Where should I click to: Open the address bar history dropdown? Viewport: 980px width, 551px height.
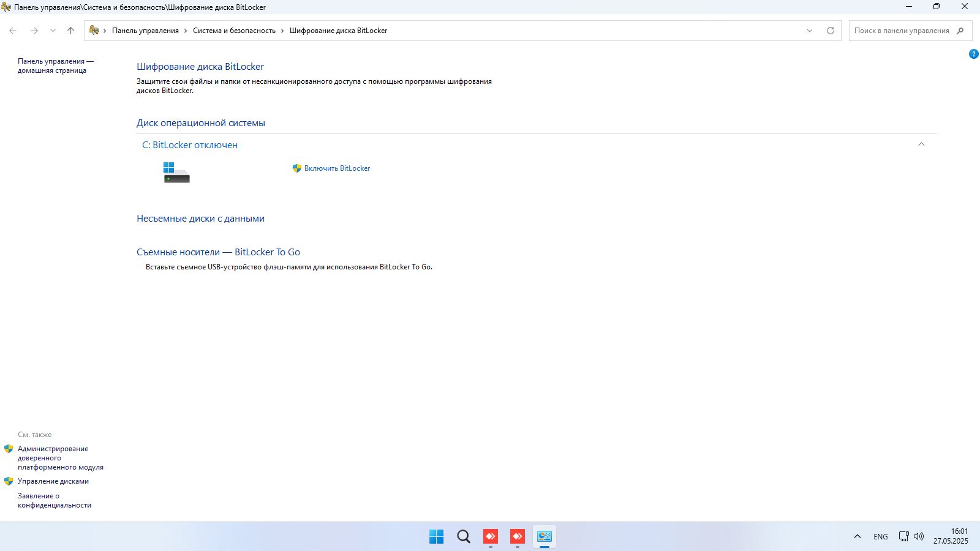[x=810, y=31]
